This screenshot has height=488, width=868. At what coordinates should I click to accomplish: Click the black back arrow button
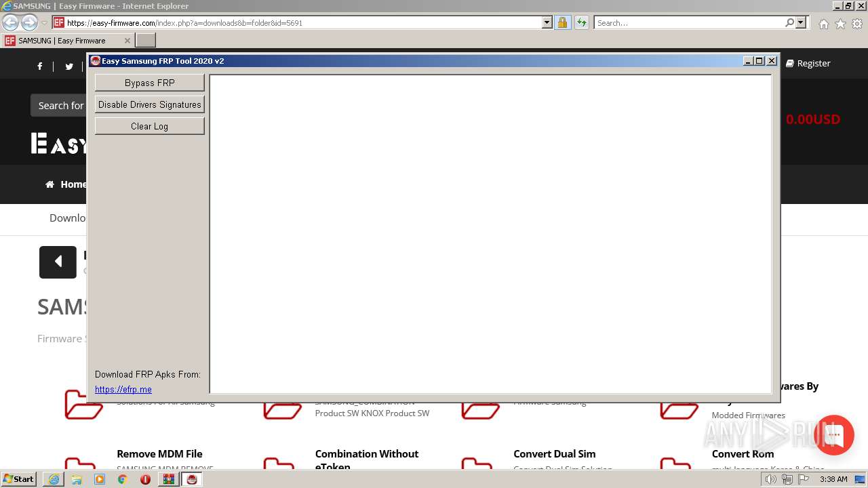[58, 262]
